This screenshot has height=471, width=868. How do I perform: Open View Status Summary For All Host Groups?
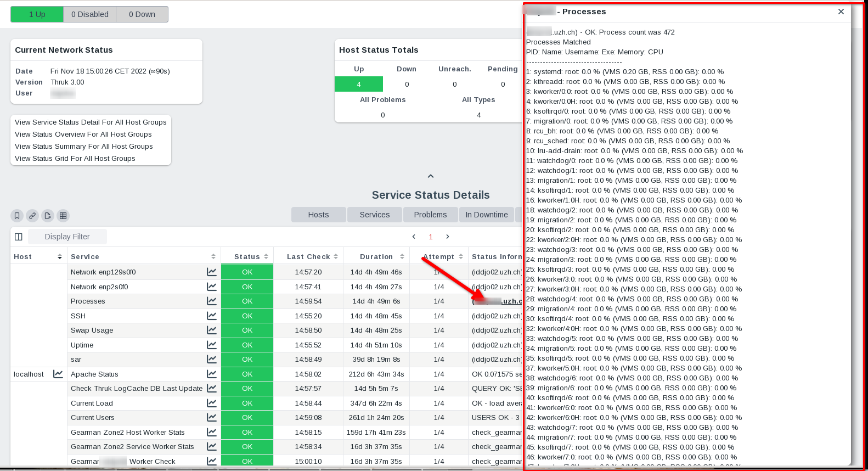point(84,146)
